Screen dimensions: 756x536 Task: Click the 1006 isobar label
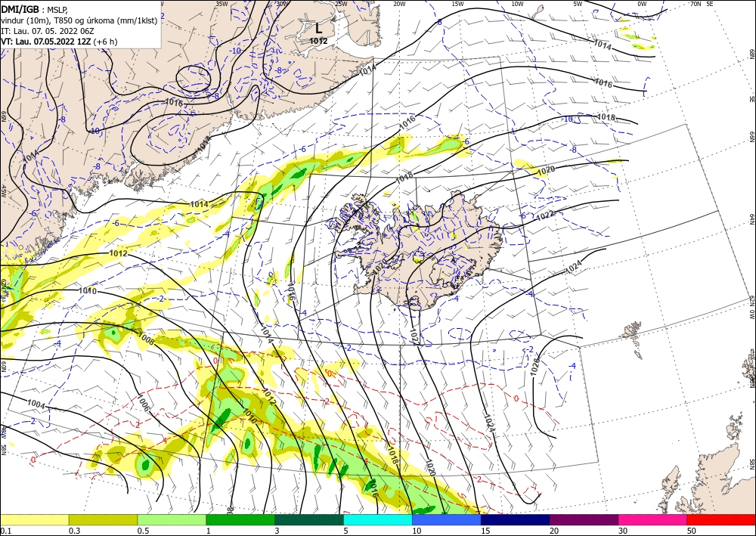[x=144, y=403]
